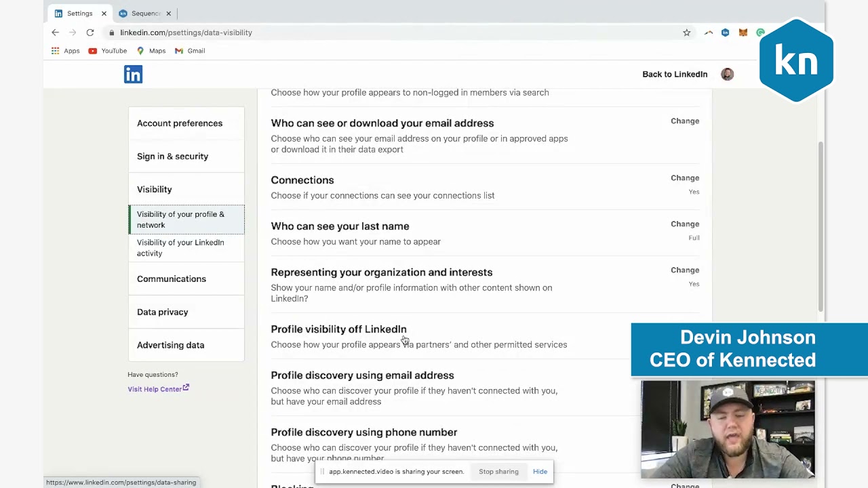Open the Grammarly extension icon
Viewport: 868px width, 488px height.
[x=760, y=33]
